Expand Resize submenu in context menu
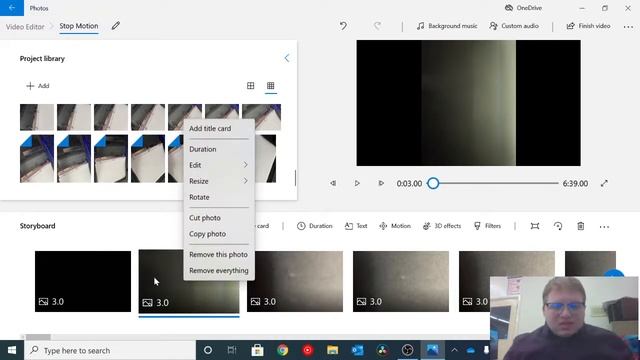 tap(219, 181)
